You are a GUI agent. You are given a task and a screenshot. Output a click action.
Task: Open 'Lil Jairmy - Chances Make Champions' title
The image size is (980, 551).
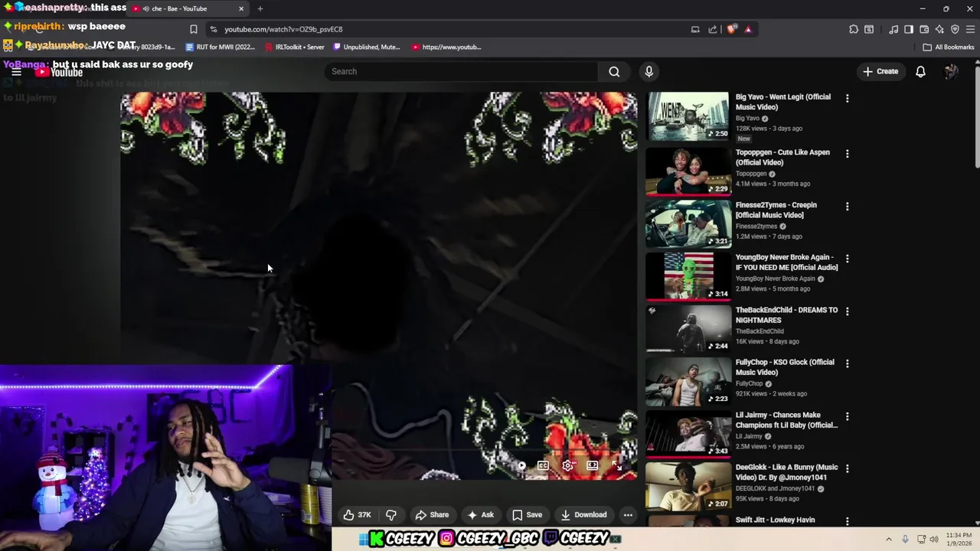(x=786, y=420)
